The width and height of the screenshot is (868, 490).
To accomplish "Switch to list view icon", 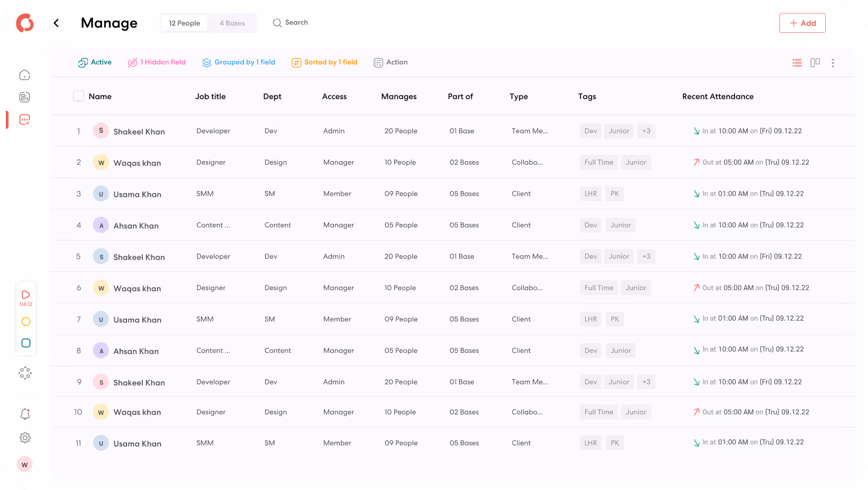I will click(797, 63).
